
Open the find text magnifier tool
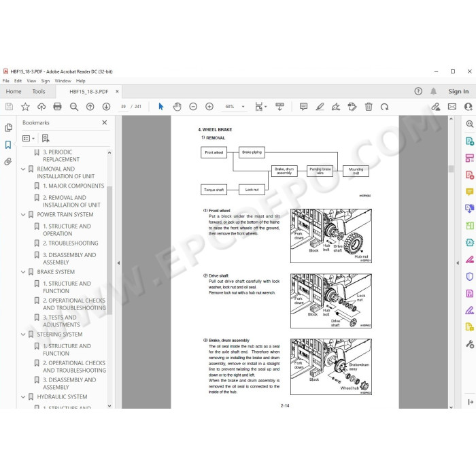click(x=73, y=107)
